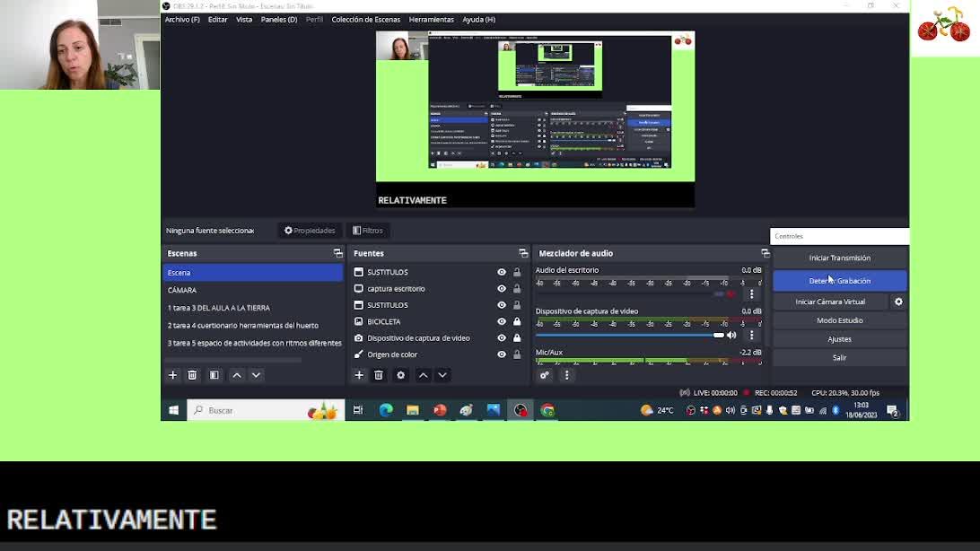Hide the first SUSTITULOS source
The width and height of the screenshot is (980, 551).
point(502,273)
